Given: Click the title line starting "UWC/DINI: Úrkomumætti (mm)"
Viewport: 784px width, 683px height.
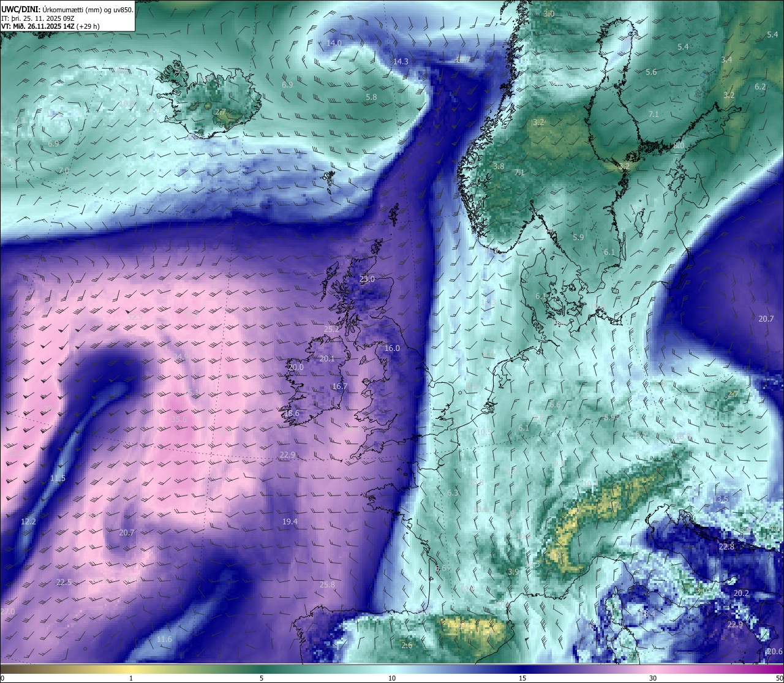Looking at the screenshot, I should [67, 10].
